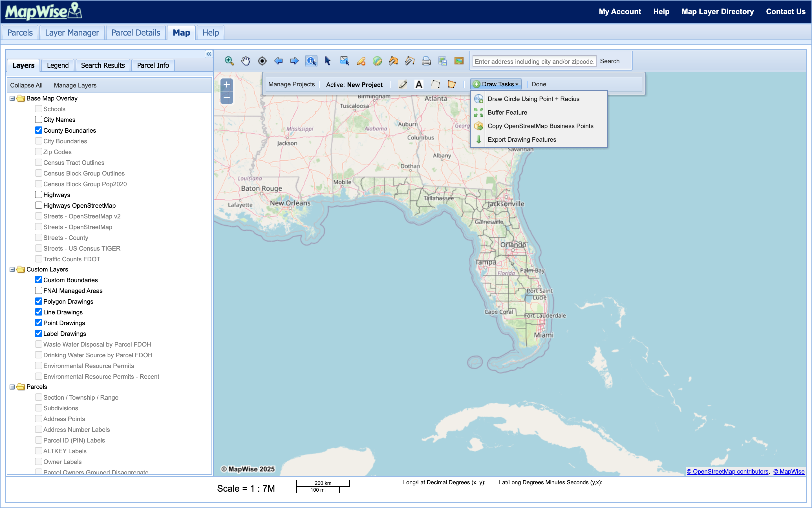Screen dimensions: 812x508
Task: Click the pencil erase/clear icon
Action: tap(361, 61)
